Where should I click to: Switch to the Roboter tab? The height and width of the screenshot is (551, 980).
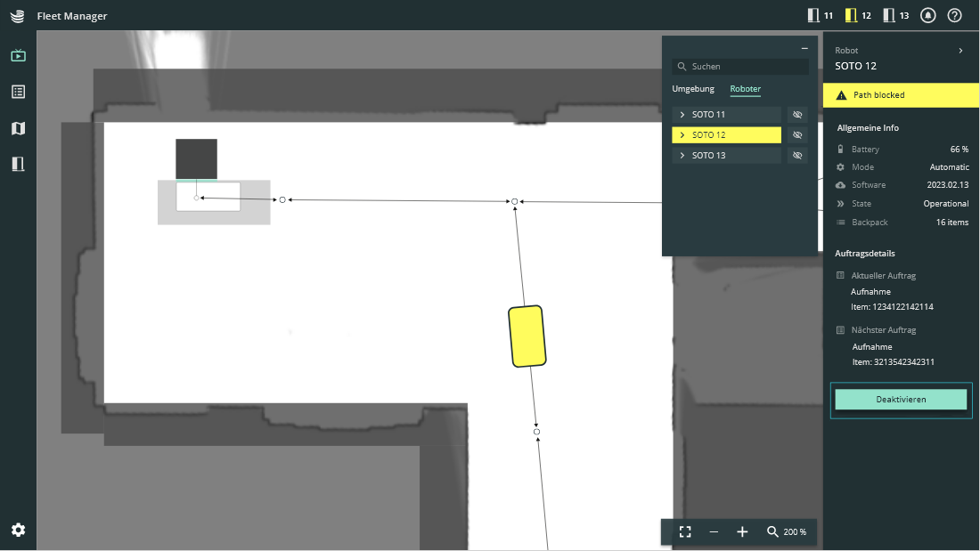pos(745,89)
